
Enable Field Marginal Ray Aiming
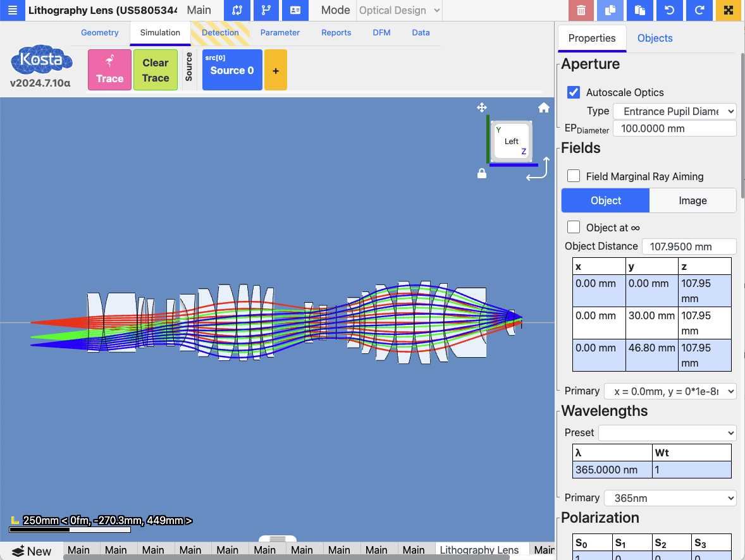574,176
